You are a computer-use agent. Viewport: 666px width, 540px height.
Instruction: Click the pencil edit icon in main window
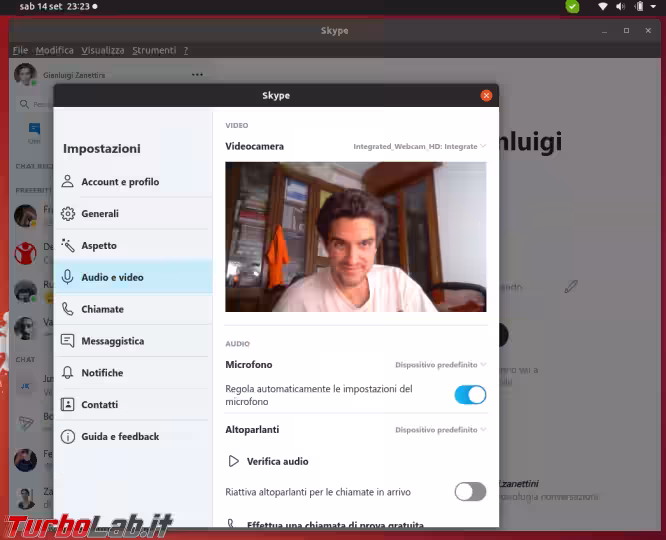(571, 287)
